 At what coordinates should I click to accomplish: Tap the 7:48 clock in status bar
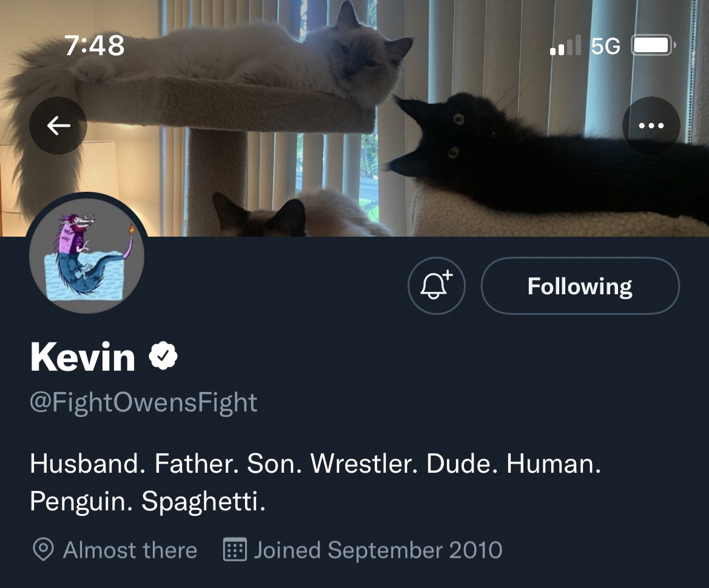[94, 46]
